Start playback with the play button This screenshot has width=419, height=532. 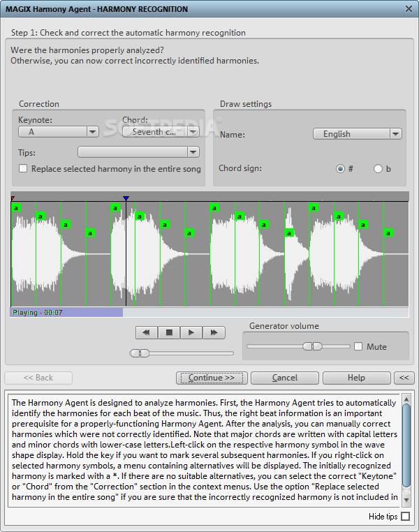tap(191, 332)
